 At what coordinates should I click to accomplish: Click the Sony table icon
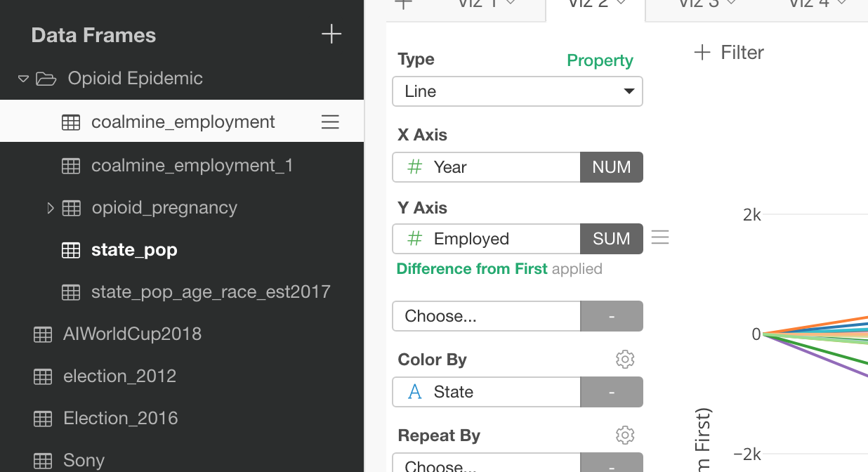[43, 461]
